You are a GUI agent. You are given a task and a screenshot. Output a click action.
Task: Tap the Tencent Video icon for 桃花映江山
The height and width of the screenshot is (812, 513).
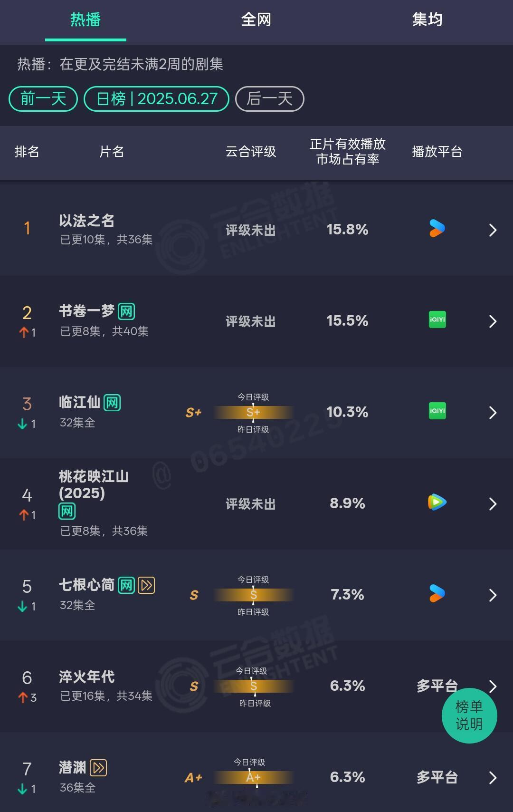click(x=437, y=502)
